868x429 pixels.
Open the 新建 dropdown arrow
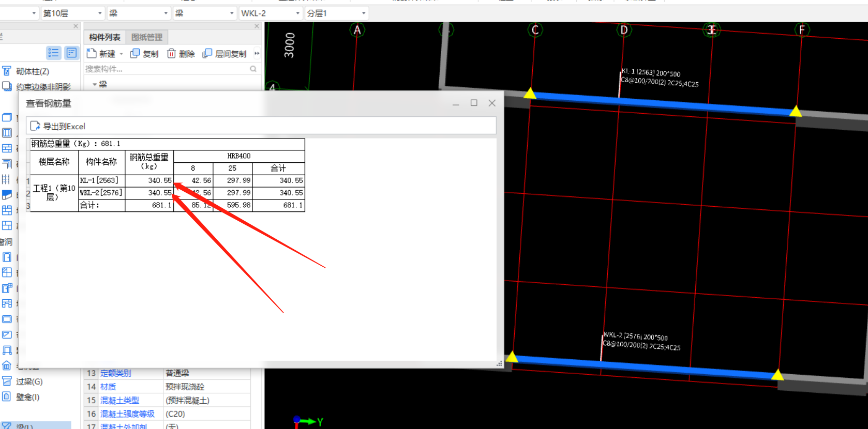122,54
